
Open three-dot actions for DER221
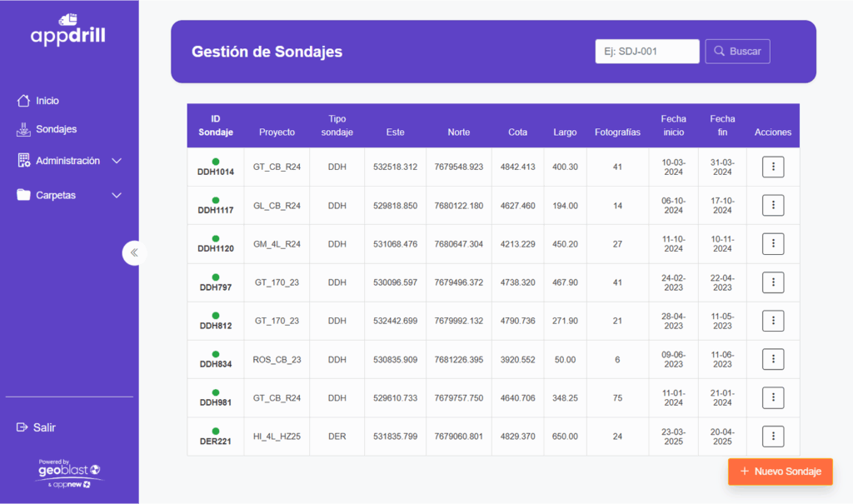[x=772, y=437]
